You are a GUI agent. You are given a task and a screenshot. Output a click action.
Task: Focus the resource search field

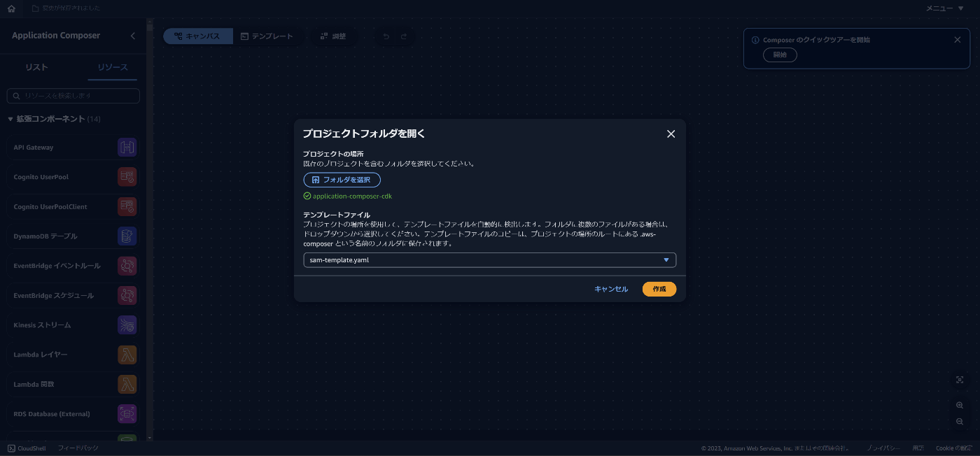pyautogui.click(x=73, y=95)
